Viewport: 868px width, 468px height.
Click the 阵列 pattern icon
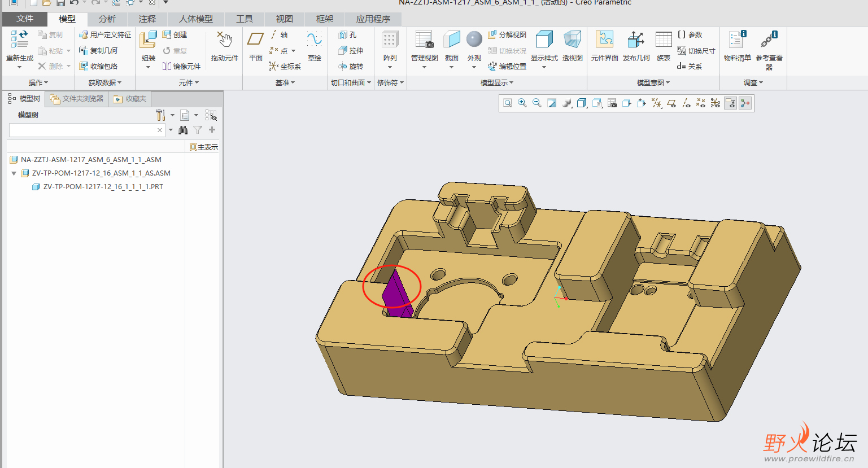point(390,40)
